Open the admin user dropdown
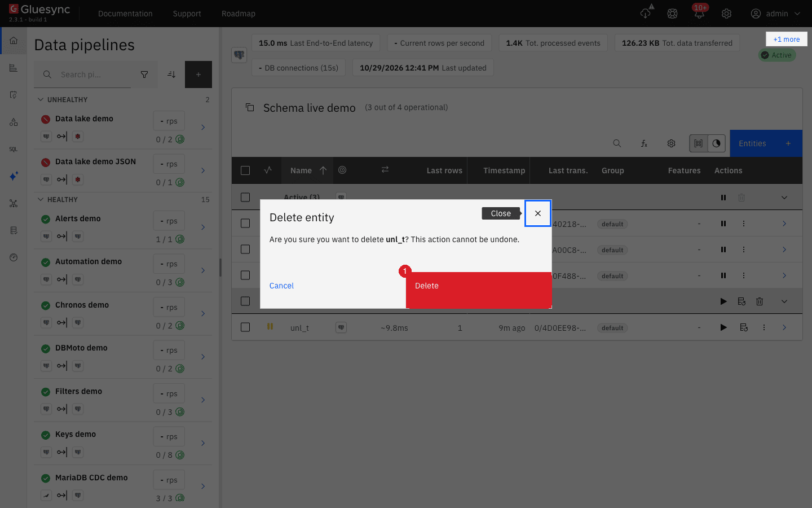Image resolution: width=812 pixels, height=508 pixels. point(776,14)
